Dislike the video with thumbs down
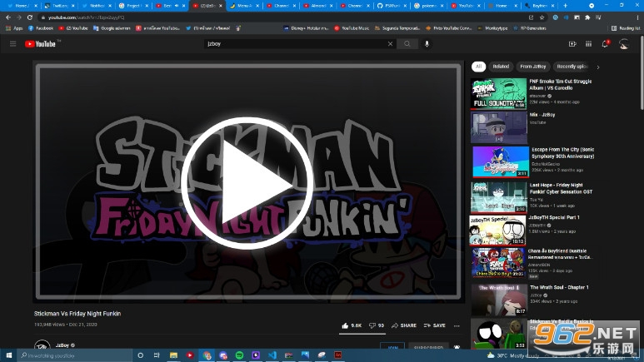 377,325
